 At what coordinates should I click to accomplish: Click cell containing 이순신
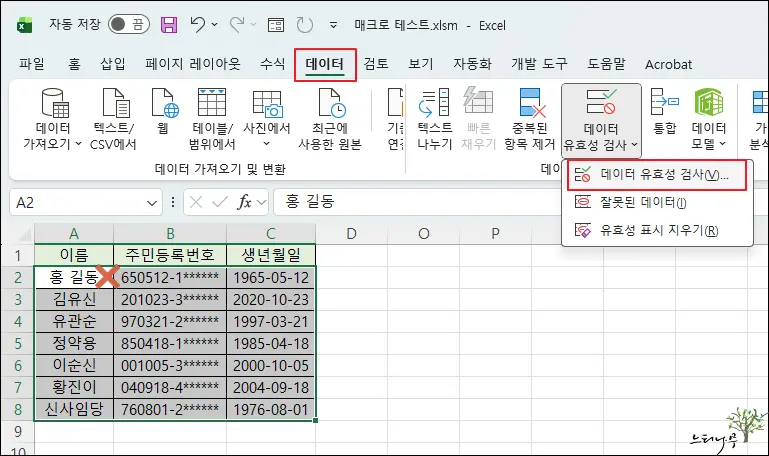pyautogui.click(x=74, y=365)
